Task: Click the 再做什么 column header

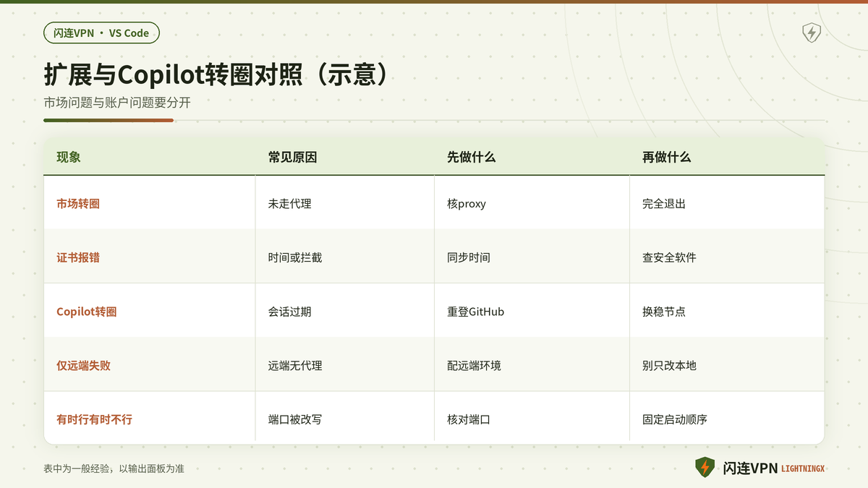Action: [666, 157]
